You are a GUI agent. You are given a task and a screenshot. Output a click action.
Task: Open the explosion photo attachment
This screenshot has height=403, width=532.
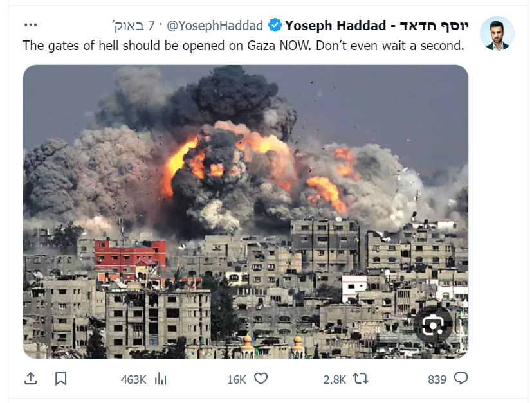[x=246, y=212]
